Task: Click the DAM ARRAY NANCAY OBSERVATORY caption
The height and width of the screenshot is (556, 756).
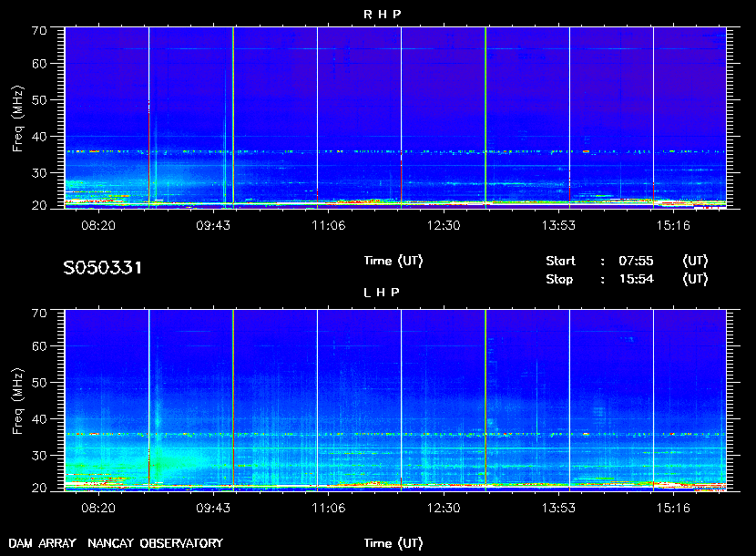Action: click(116, 543)
